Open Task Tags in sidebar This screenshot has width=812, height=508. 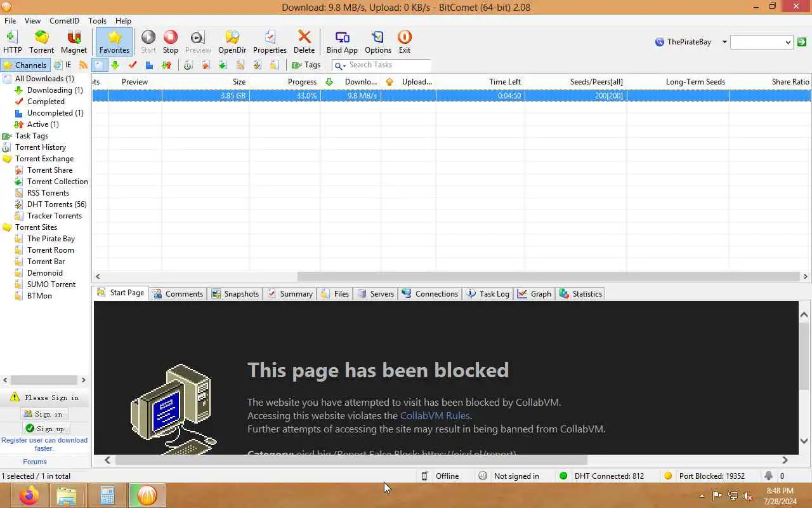[x=31, y=136]
